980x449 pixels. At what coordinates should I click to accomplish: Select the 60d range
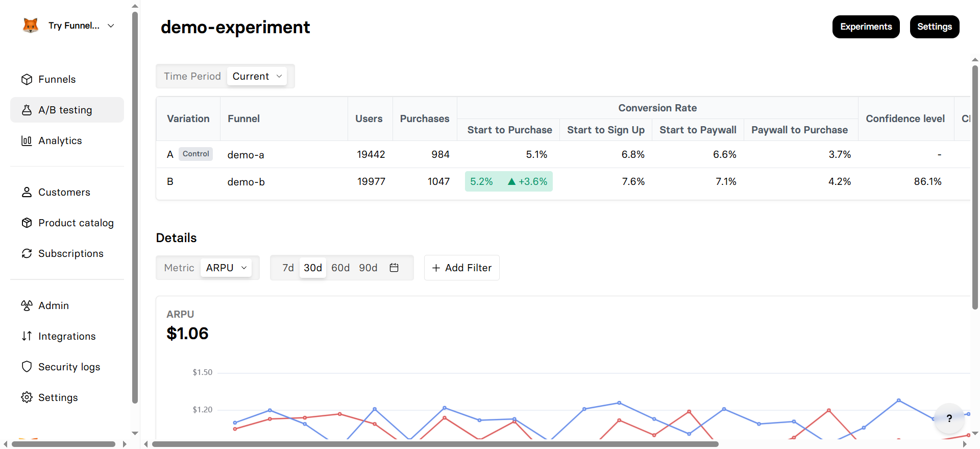(340, 268)
